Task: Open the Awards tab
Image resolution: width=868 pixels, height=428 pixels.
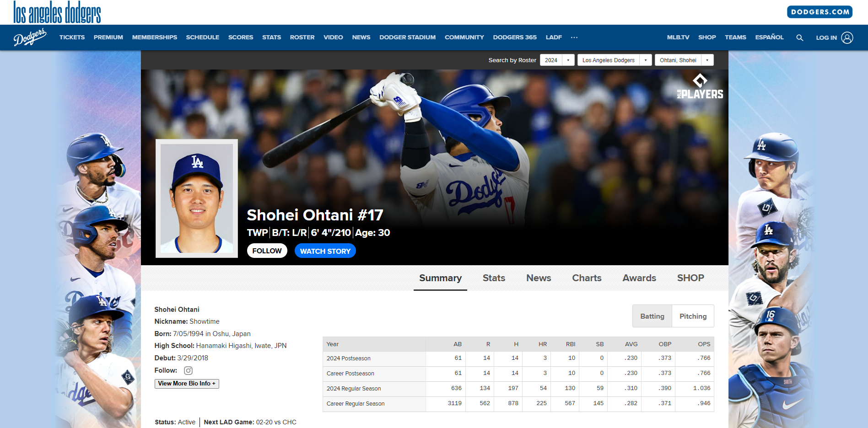Action: click(x=639, y=278)
